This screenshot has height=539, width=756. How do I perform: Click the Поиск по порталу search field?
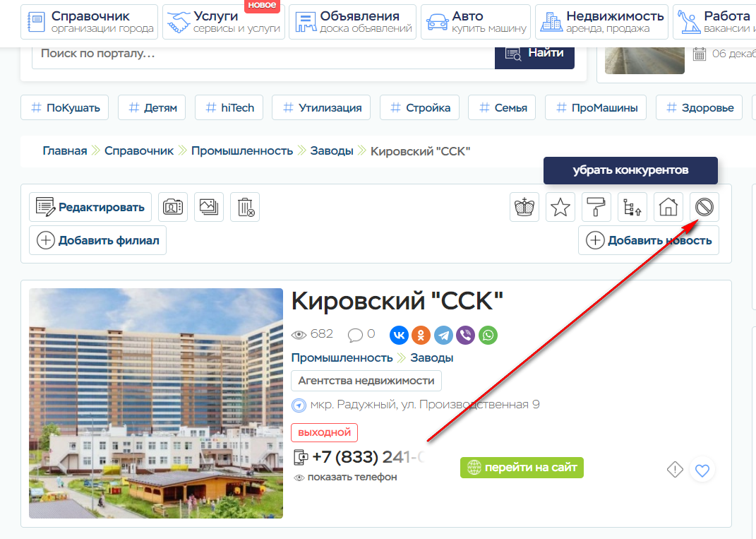tap(263, 54)
